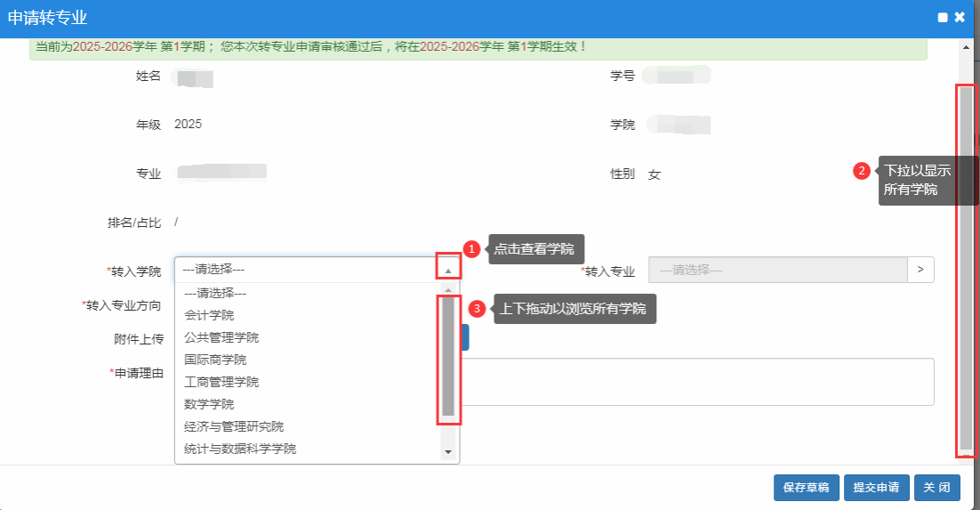Reset selection to ---请选择--- list option
Image resolution: width=980 pixels, height=510 pixels.
tap(214, 293)
